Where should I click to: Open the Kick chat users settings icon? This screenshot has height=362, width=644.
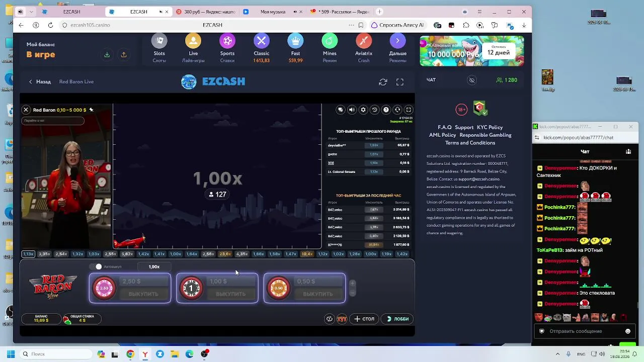point(628,151)
